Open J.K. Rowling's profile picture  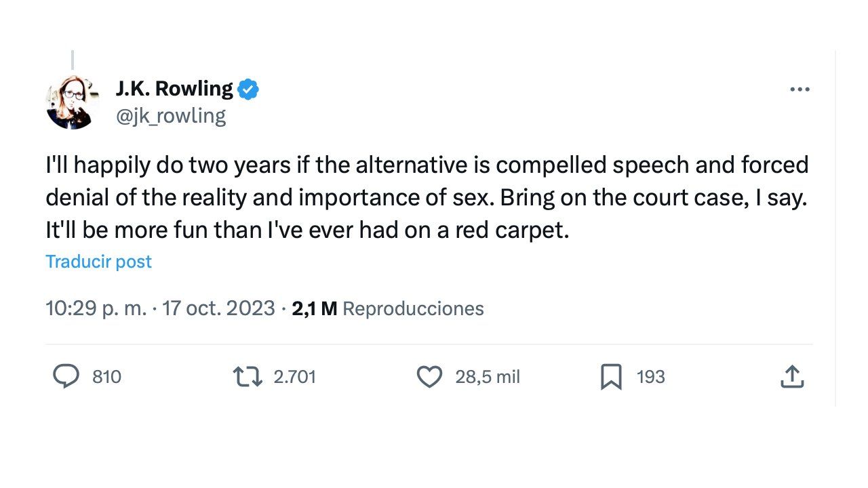[x=73, y=102]
